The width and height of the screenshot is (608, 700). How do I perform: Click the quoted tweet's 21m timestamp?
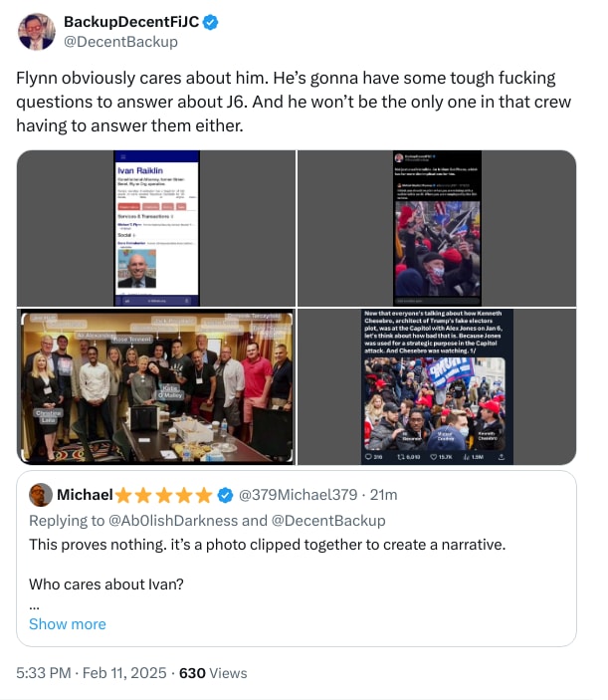pos(383,495)
